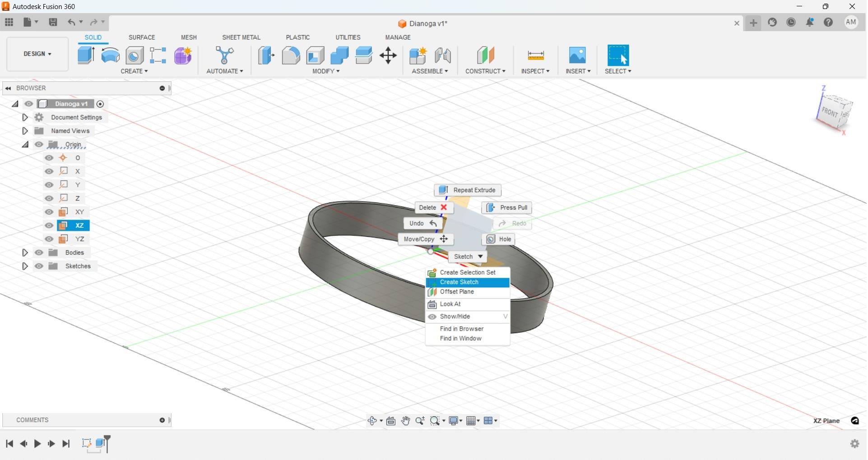Click the Undo arrow in the title toolbar
Viewport: 868px width, 460px height.
[71, 22]
